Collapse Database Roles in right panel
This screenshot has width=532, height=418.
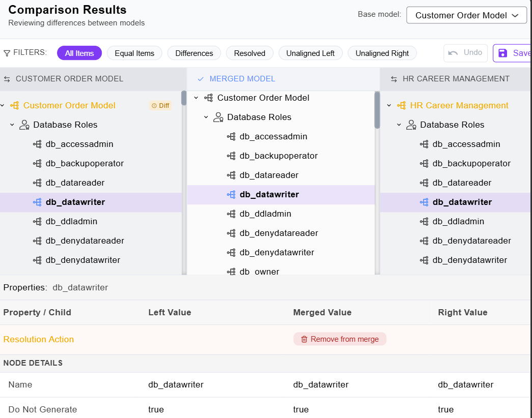pyautogui.click(x=399, y=125)
